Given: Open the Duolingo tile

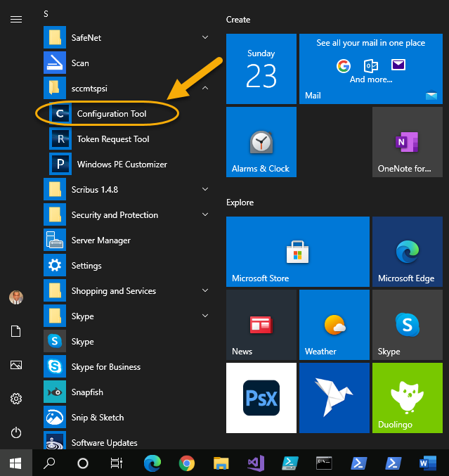Looking at the screenshot, I should pyautogui.click(x=408, y=397).
